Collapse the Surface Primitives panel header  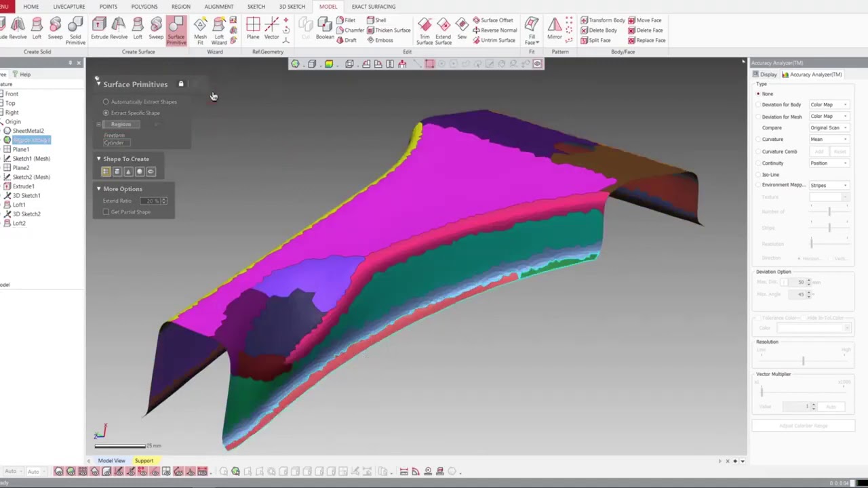coord(98,84)
